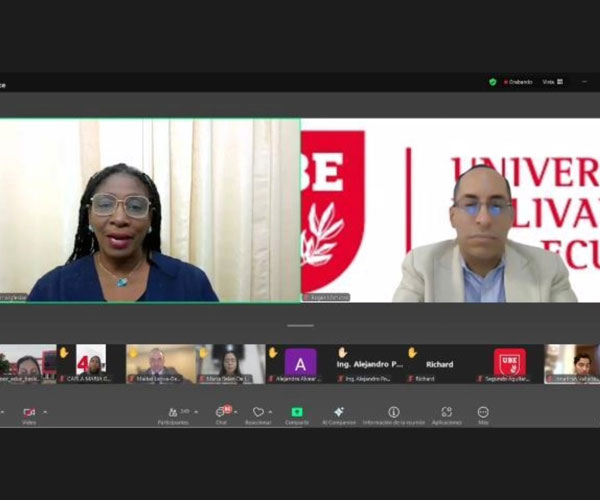Click raised hand icon on Alejandra Alvear tile
The width and height of the screenshot is (600, 500).
(272, 352)
